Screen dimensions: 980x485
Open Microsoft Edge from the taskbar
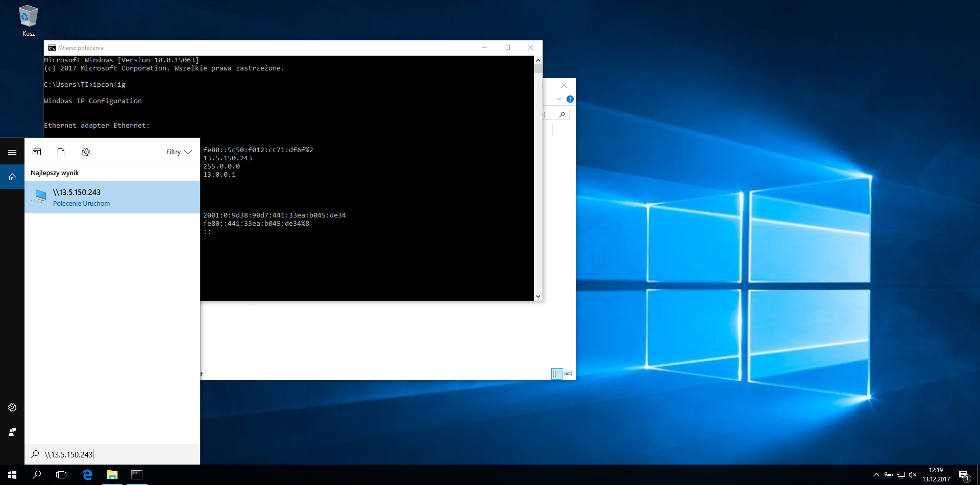pyautogui.click(x=87, y=475)
